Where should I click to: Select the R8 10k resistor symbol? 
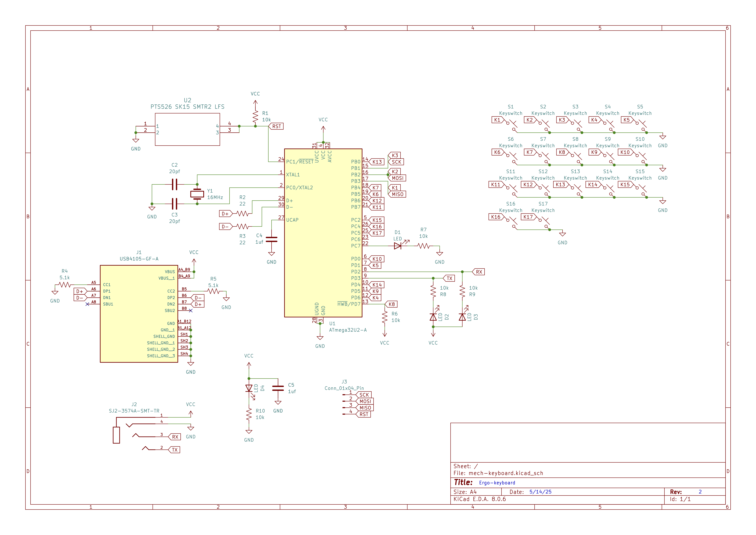click(433, 291)
